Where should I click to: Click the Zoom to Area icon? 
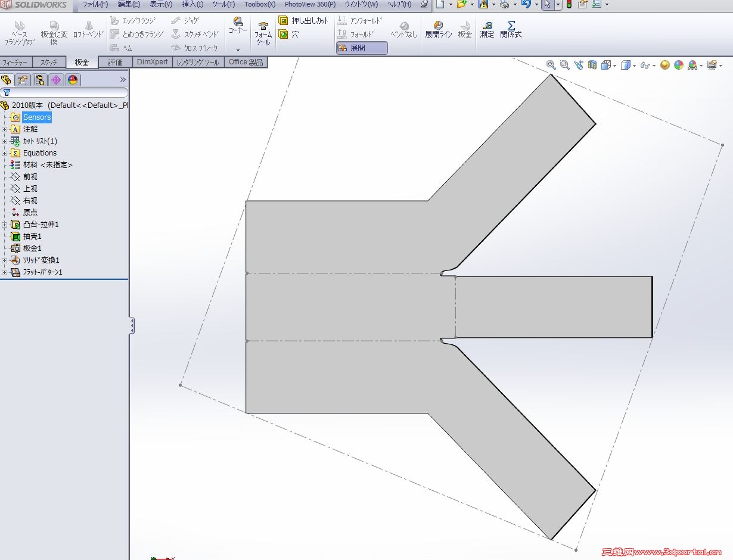coord(565,65)
